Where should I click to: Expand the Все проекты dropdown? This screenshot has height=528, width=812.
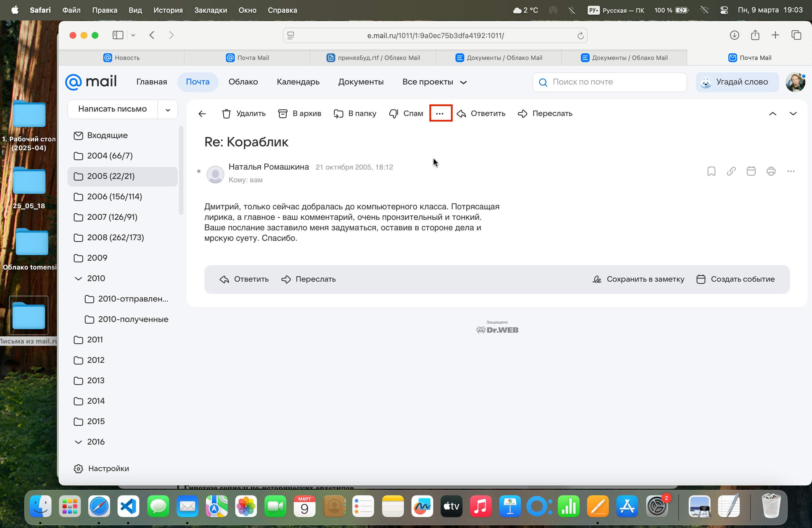pyautogui.click(x=434, y=82)
